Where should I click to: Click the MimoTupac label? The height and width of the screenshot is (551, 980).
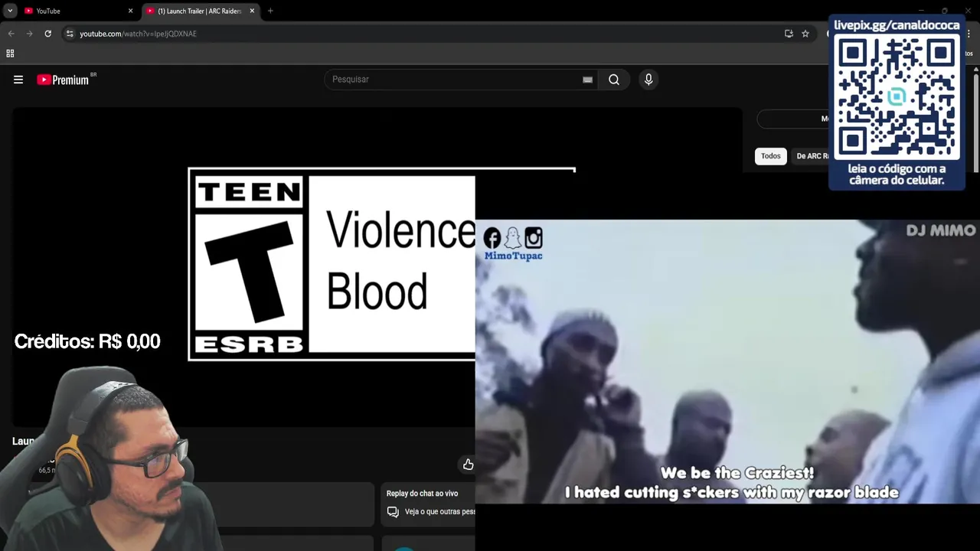[513, 256]
